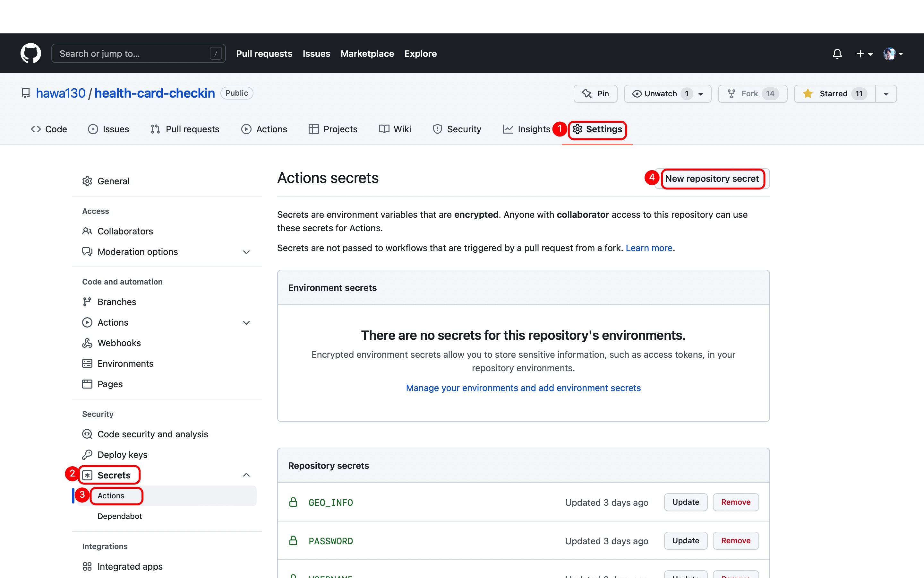This screenshot has height=578, width=924.
Task: Click the New repository secret button
Action: [x=712, y=179]
